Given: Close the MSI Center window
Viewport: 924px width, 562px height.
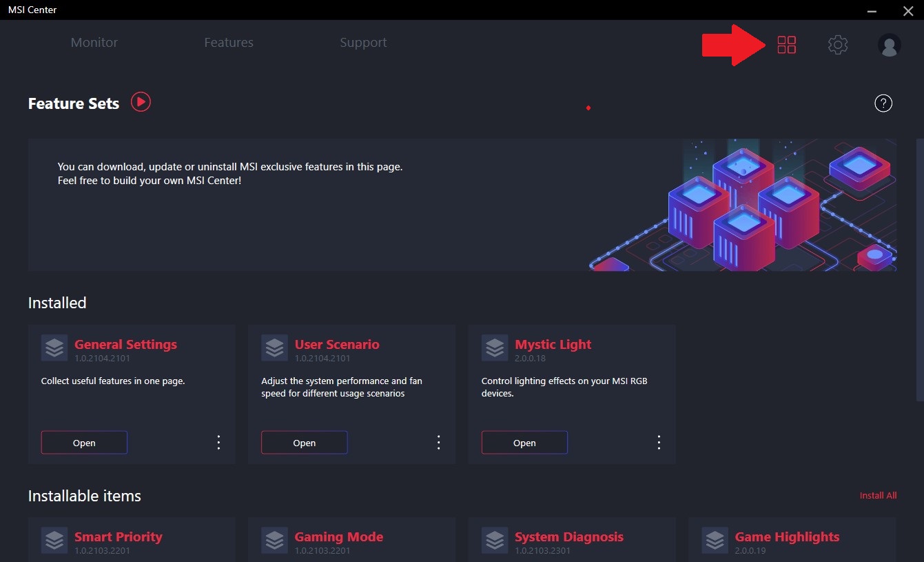Looking at the screenshot, I should coord(907,10).
